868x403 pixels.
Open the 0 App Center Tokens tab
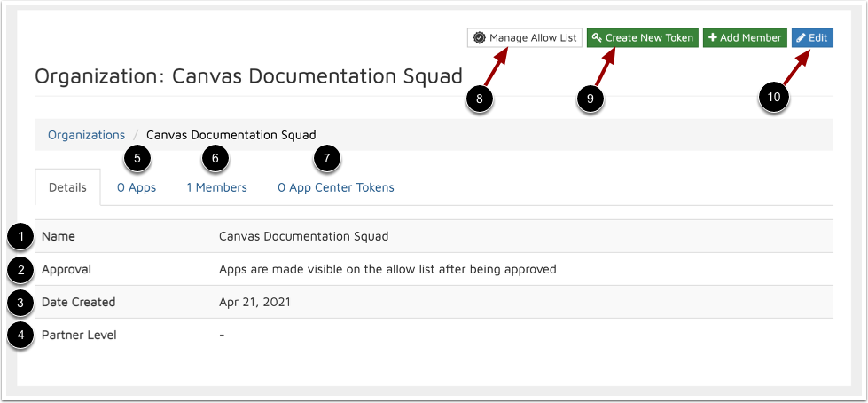[x=336, y=187]
